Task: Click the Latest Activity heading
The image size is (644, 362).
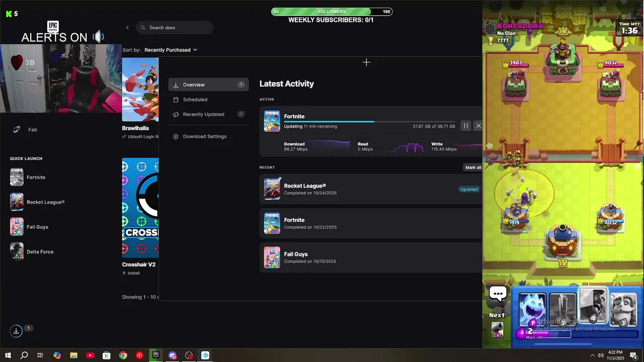Action: pyautogui.click(x=287, y=84)
